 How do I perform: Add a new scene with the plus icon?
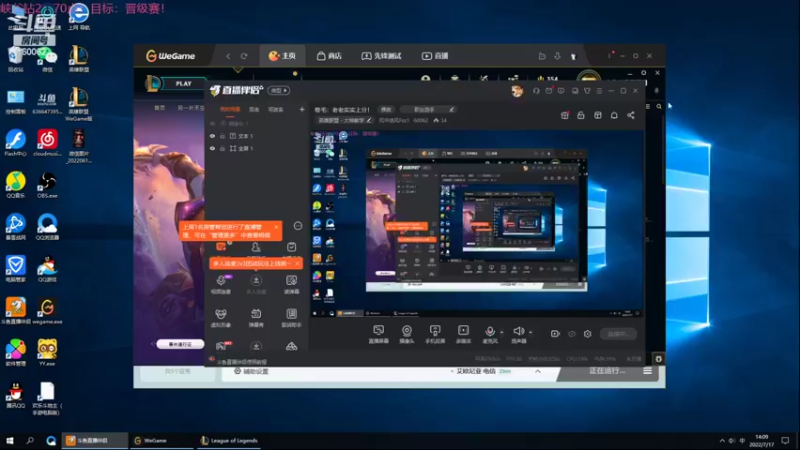[302, 109]
